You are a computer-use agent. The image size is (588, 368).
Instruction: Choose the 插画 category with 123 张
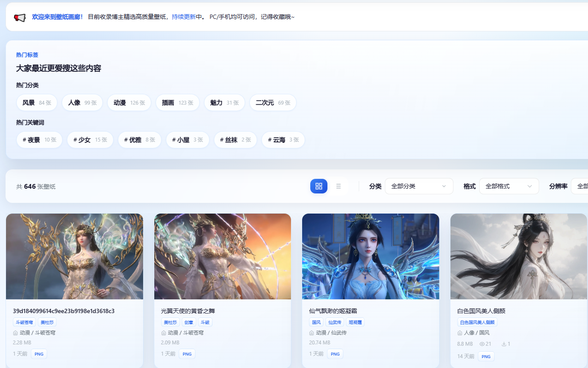point(177,103)
